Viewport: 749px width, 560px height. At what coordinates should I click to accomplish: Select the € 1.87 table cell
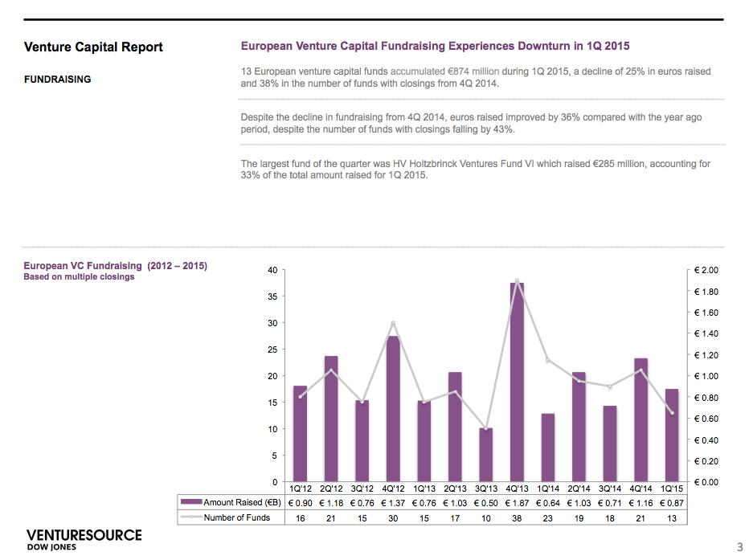(x=517, y=503)
